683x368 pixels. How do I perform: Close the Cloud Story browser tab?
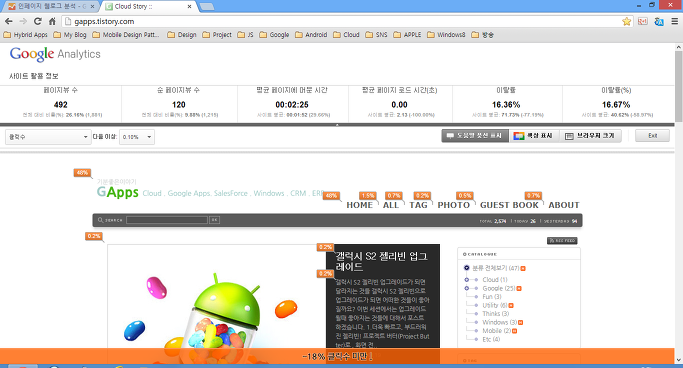tap(189, 7)
